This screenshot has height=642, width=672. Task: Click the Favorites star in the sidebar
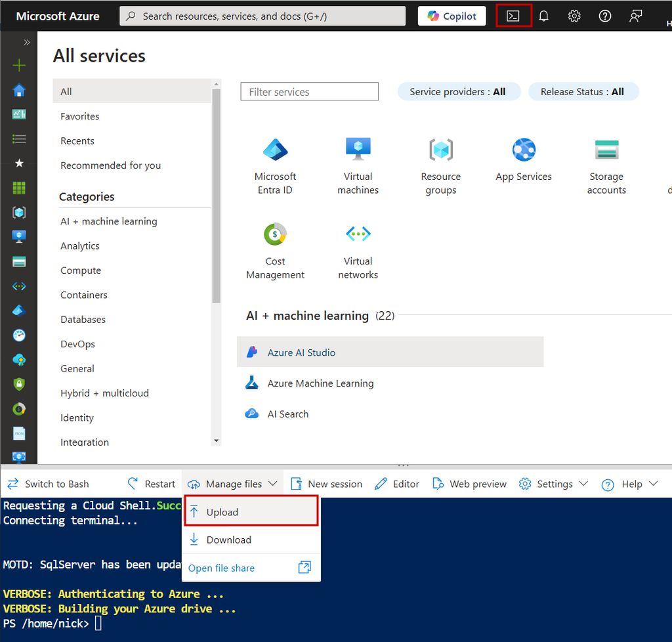(x=19, y=163)
